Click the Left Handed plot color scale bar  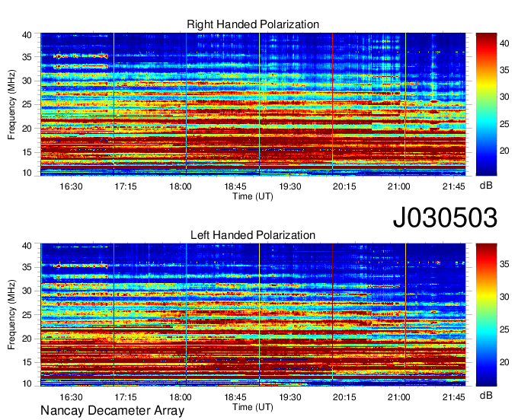coord(486,315)
